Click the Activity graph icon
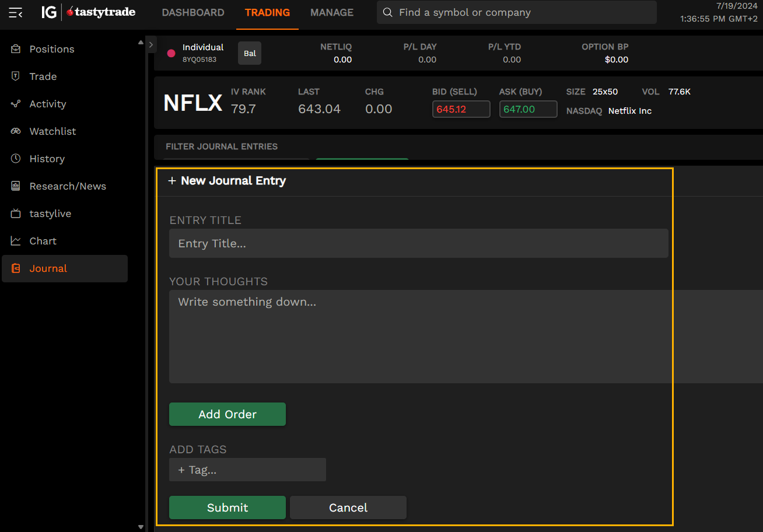Image resolution: width=763 pixels, height=532 pixels. click(16, 104)
